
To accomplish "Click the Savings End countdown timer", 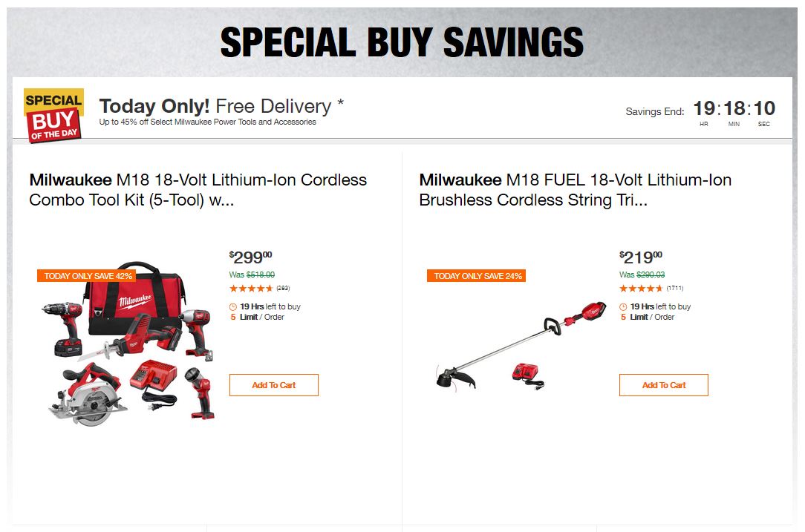I will [734, 110].
